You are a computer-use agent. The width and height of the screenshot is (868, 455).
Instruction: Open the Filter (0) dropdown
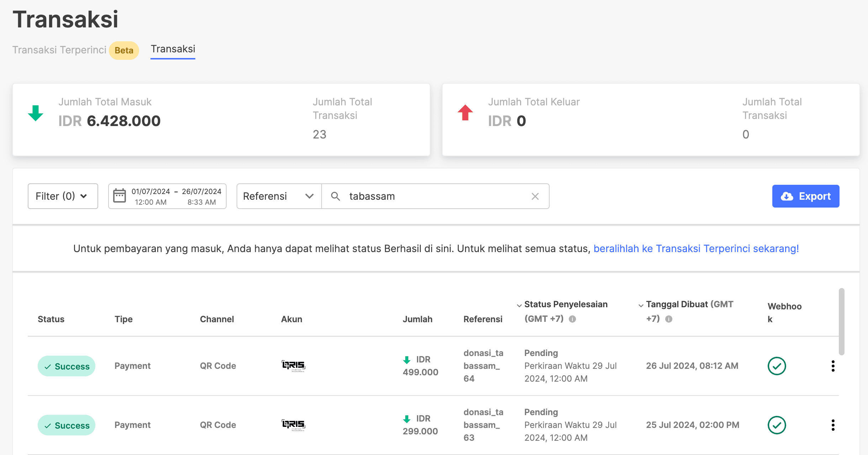point(63,196)
